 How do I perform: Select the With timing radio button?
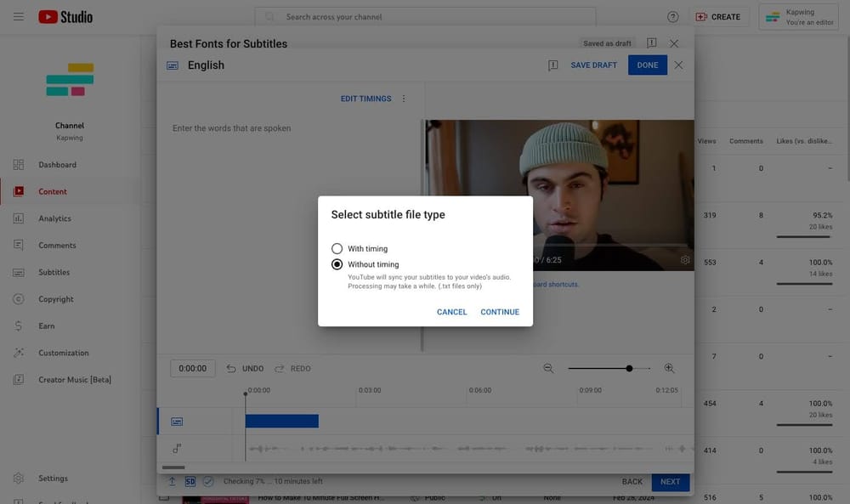point(337,248)
